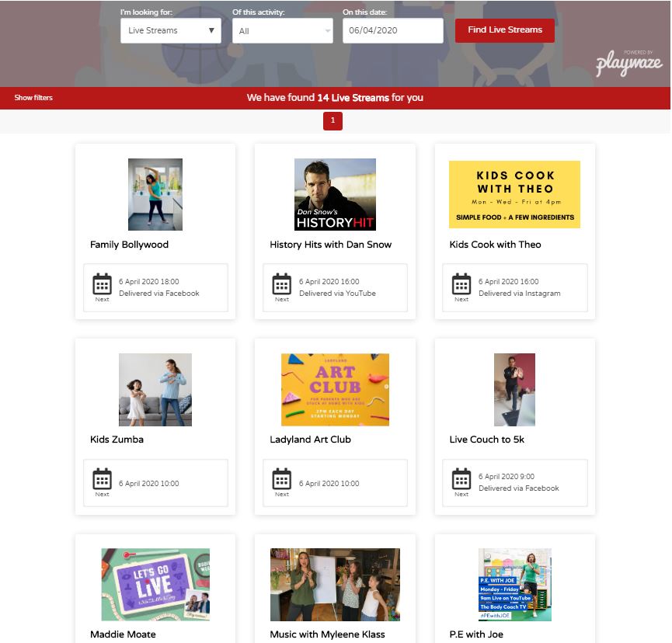This screenshot has width=672, height=643.
Task: Click '6 April 2020 10:00' under Ladyland Art Club
Action: pyautogui.click(x=329, y=484)
